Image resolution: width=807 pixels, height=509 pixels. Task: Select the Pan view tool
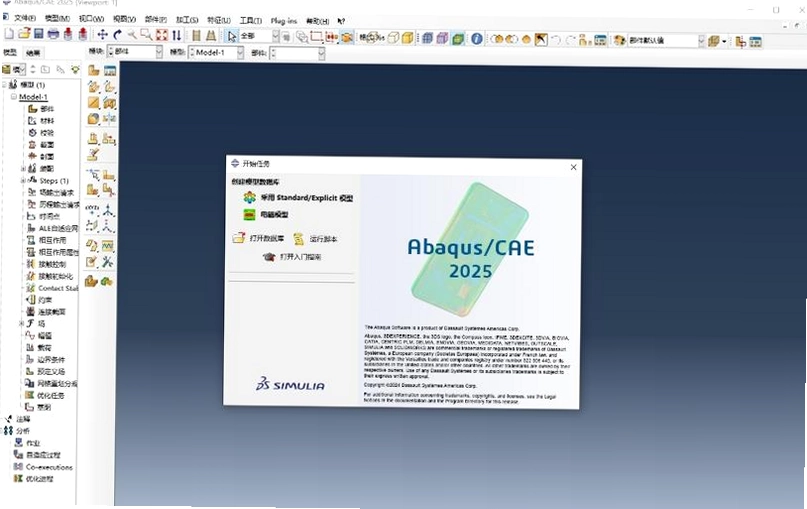[x=102, y=34]
